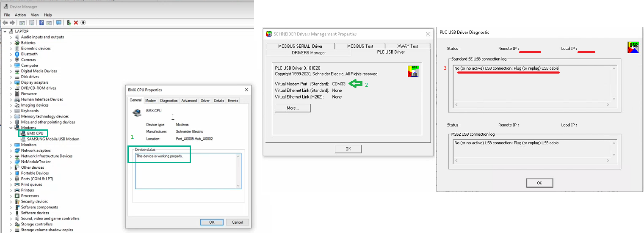
Task: Open the File menu in Device Manager
Action: tap(7, 15)
